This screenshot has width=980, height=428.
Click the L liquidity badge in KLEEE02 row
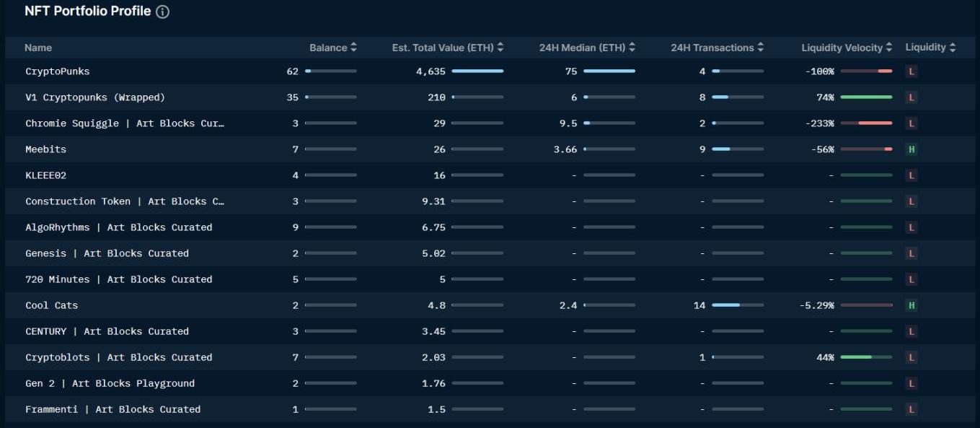click(911, 175)
